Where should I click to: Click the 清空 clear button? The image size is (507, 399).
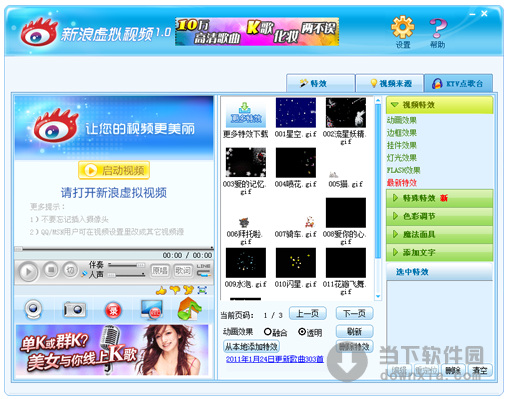point(480,370)
